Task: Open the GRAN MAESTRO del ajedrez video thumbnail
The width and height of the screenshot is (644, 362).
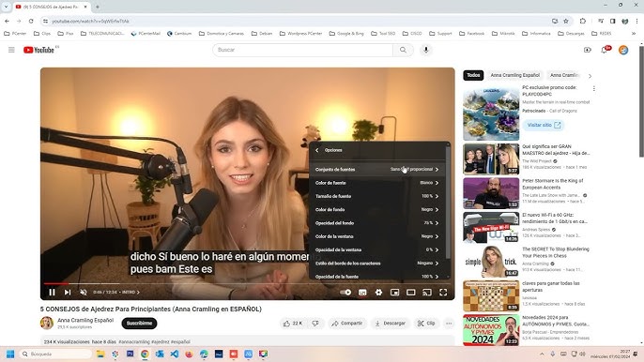Action: (491, 158)
